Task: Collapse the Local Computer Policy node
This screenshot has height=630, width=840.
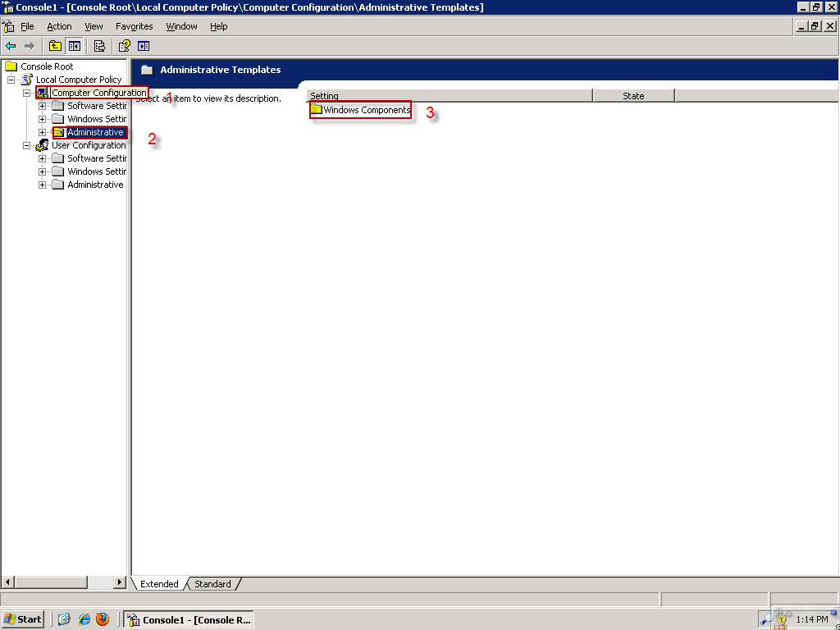Action: click(x=11, y=80)
